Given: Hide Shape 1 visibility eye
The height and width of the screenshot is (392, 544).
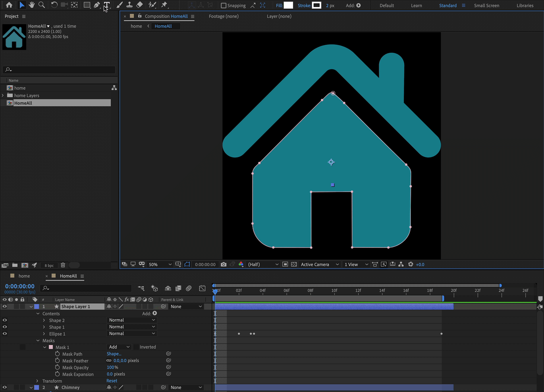Looking at the screenshot, I should [5, 327].
